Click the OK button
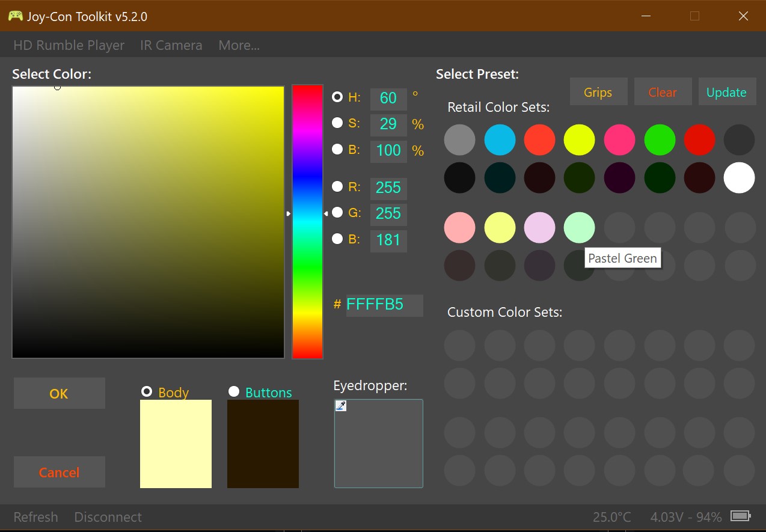Image resolution: width=766 pixels, height=532 pixels. click(x=59, y=393)
